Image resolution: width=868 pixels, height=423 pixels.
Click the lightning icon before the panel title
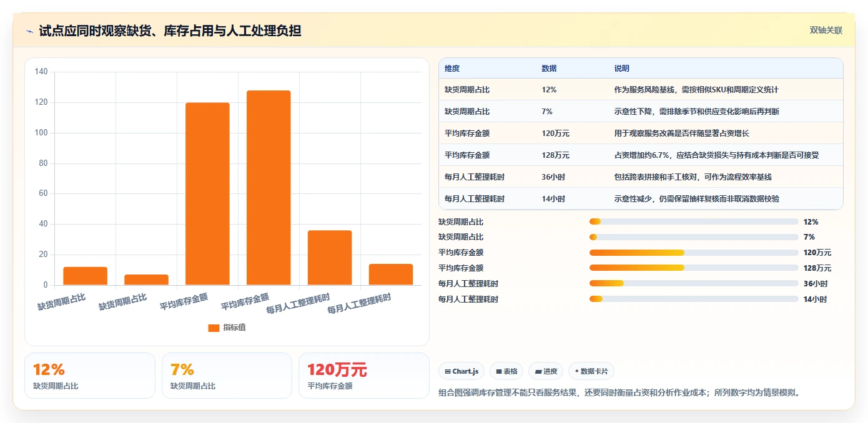[x=29, y=31]
